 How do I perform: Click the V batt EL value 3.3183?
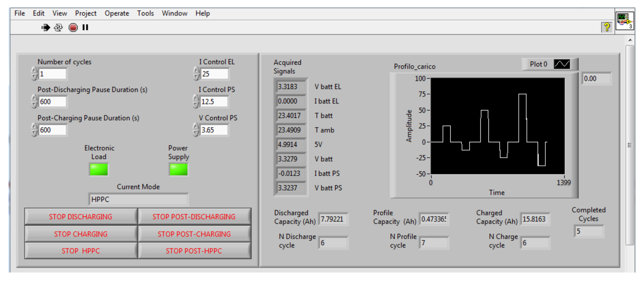tap(291, 87)
